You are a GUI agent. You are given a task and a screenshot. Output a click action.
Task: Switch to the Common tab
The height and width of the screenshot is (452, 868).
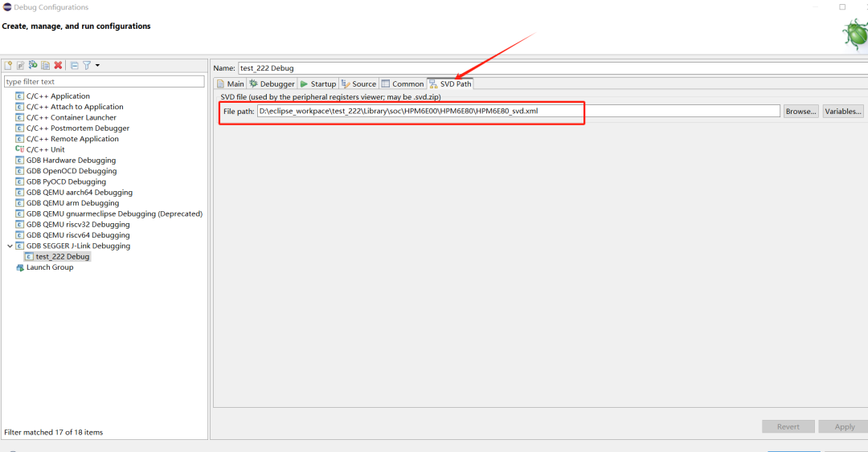pos(403,83)
